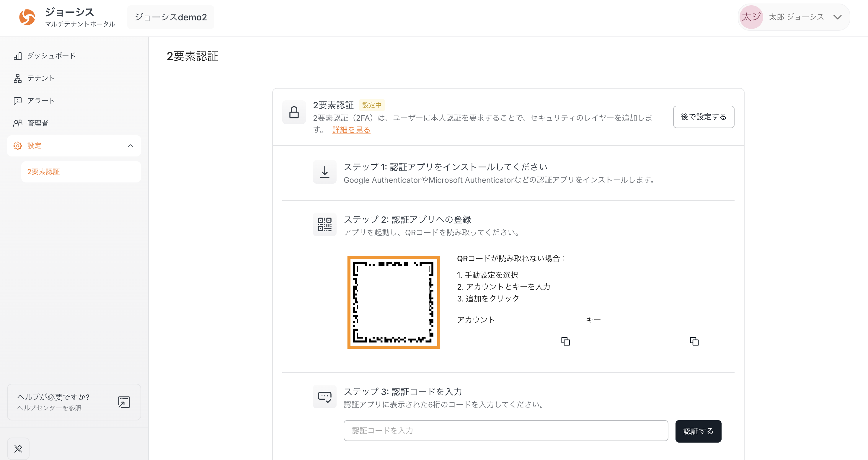This screenshot has width=868, height=460.
Task: Click the 認証コードを入力 input field
Action: (x=505, y=431)
